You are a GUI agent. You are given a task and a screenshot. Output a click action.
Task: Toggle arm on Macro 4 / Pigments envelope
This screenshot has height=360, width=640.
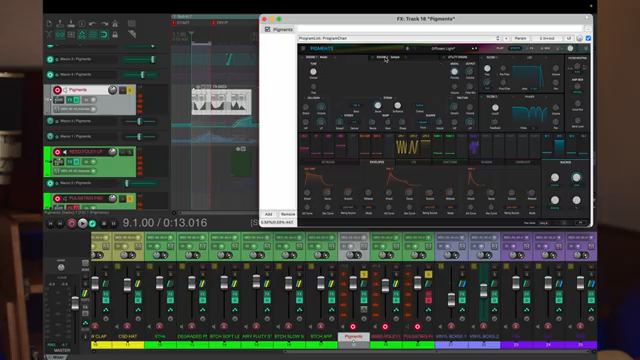pyautogui.click(x=50, y=75)
